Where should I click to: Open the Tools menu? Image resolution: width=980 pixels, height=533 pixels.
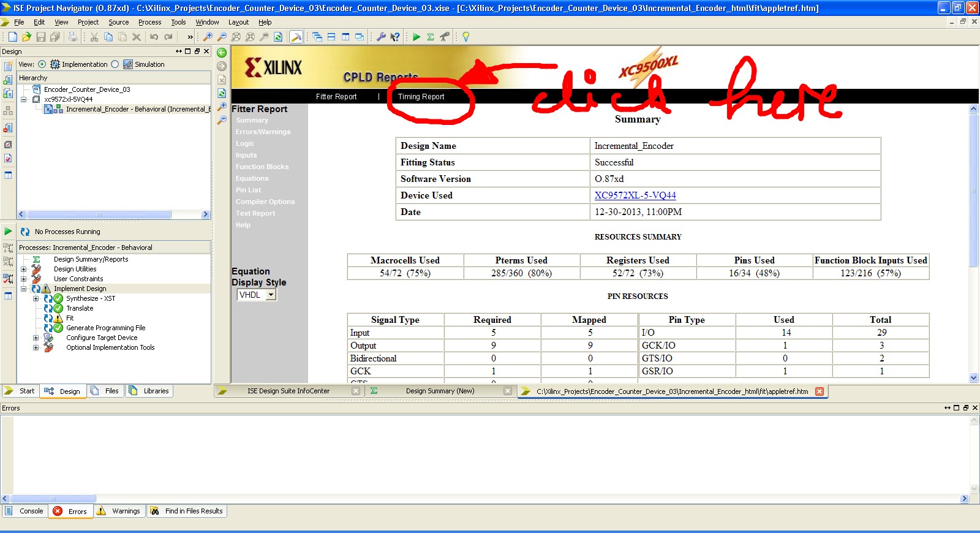178,22
